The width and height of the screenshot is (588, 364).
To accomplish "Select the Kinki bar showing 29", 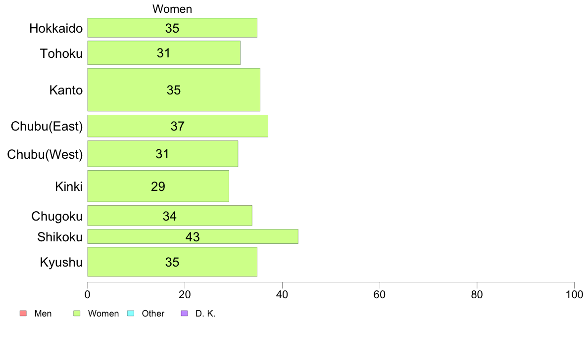I will tap(158, 186).
